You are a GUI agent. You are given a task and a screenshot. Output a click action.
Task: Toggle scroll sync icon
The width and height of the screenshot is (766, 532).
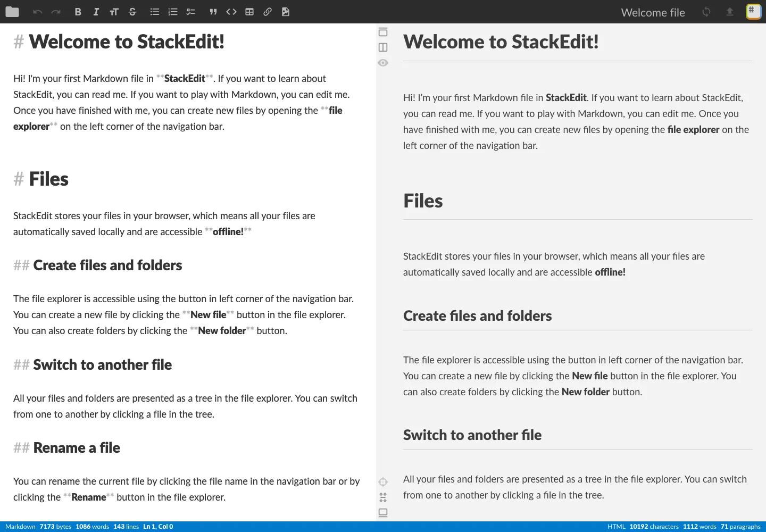(383, 497)
